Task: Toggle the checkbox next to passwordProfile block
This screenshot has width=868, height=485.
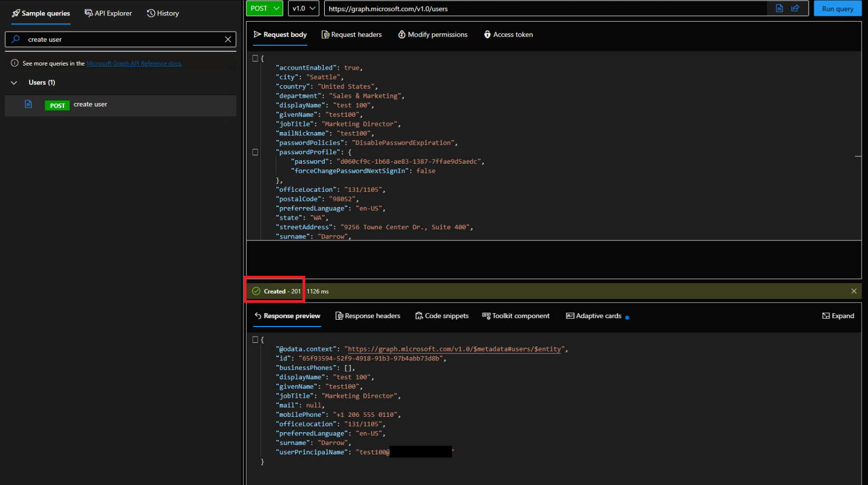Action: (255, 152)
